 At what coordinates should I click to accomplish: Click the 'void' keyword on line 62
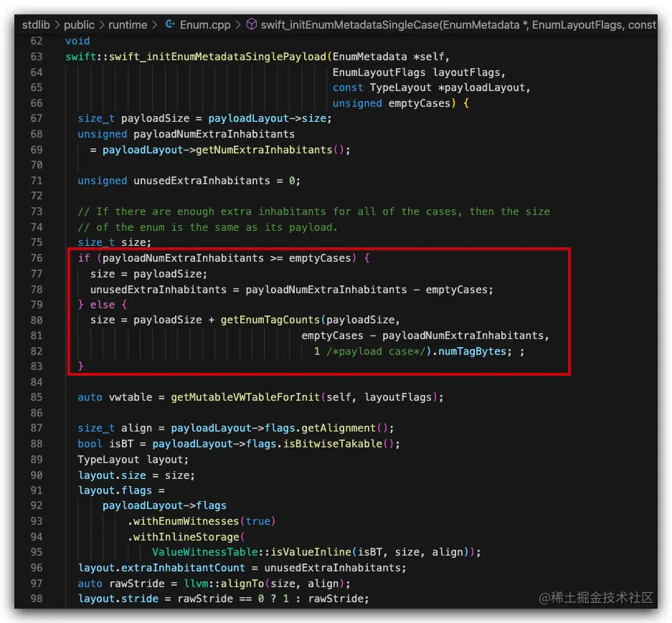(x=77, y=41)
